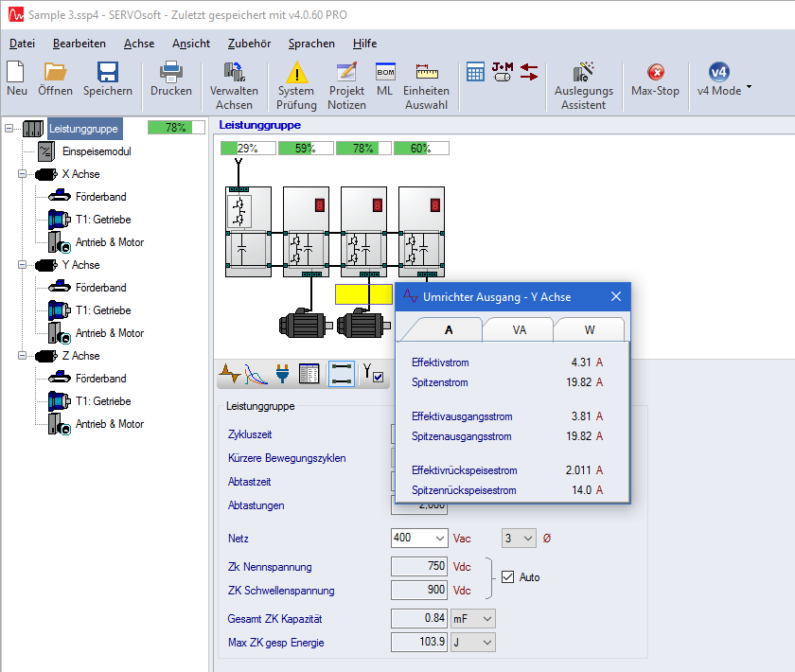Close the Umrichter Ausgang popup

click(615, 297)
